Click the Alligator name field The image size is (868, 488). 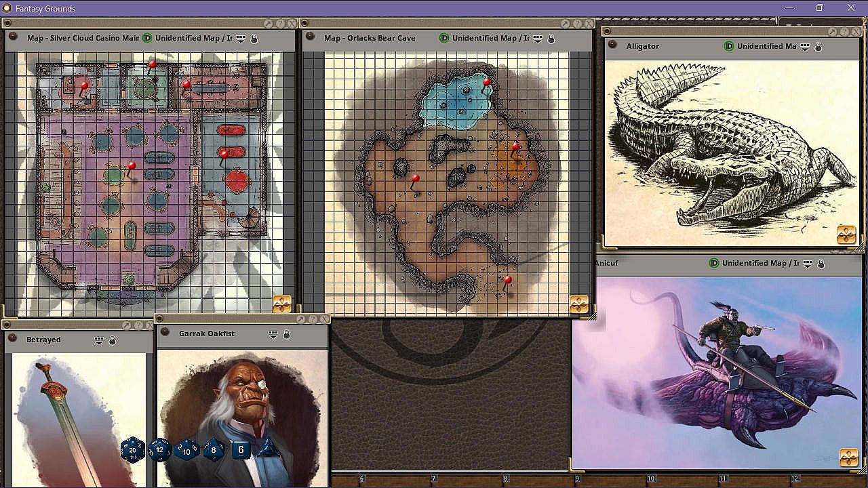pos(642,46)
